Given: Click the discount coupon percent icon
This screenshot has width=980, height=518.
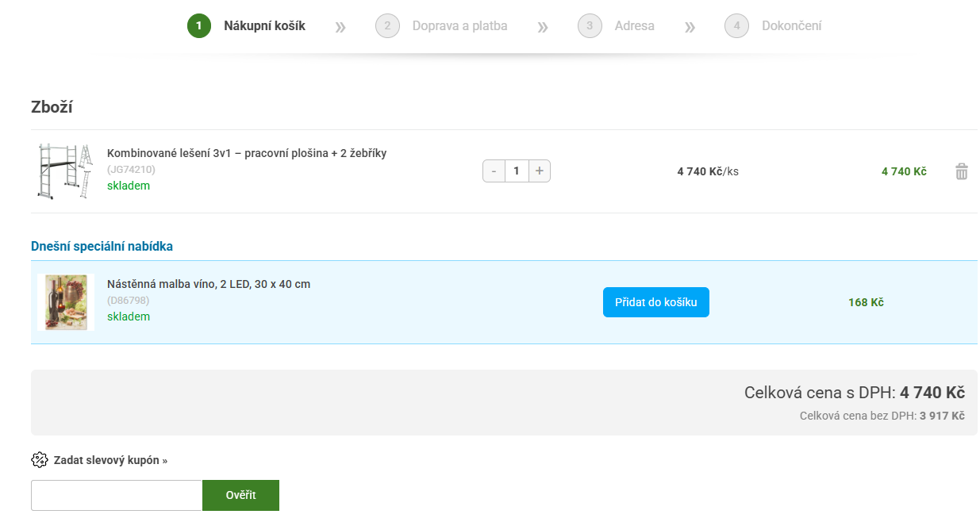Looking at the screenshot, I should tap(40, 460).
